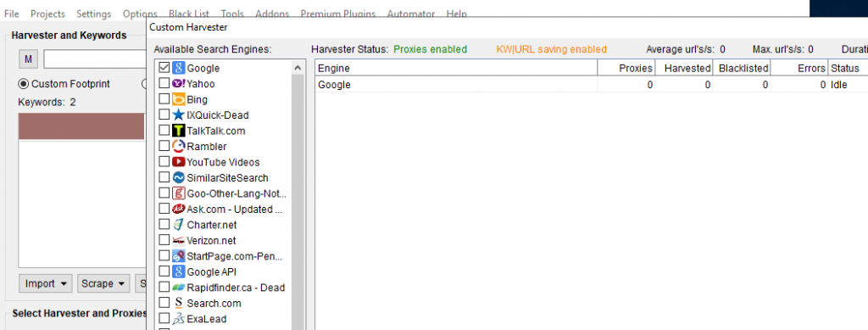Click the Proxies column header
Image resolution: width=868 pixels, height=330 pixels.
tap(626, 68)
